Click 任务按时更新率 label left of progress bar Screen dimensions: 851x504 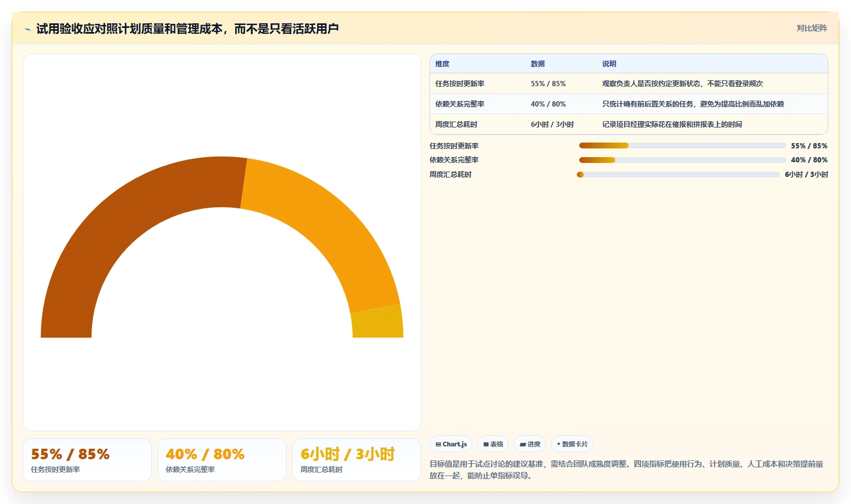tap(454, 146)
